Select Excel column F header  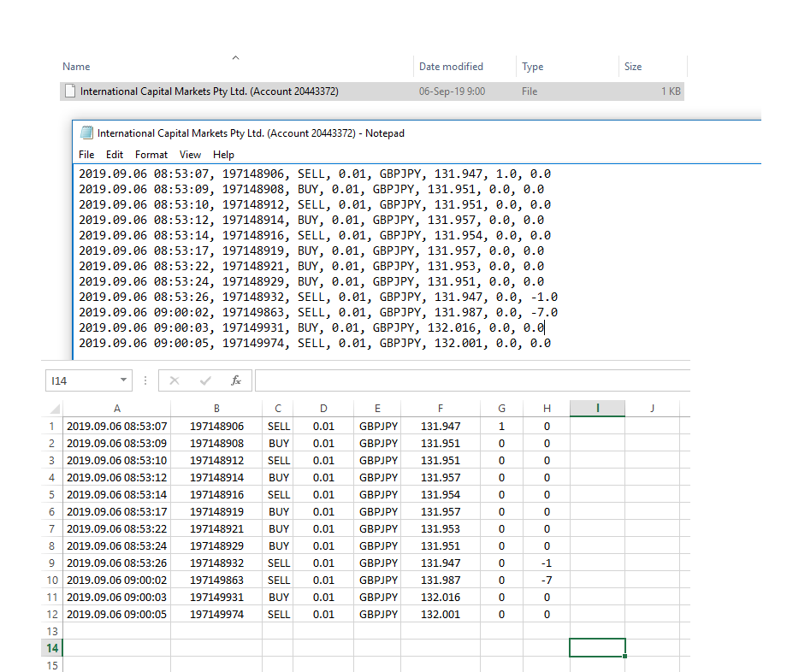point(441,409)
